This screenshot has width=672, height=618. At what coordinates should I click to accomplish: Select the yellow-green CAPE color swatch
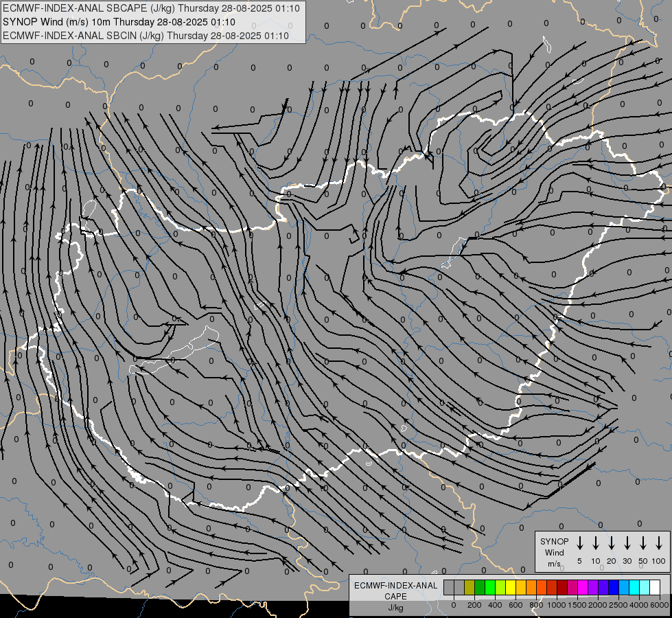click(x=500, y=587)
